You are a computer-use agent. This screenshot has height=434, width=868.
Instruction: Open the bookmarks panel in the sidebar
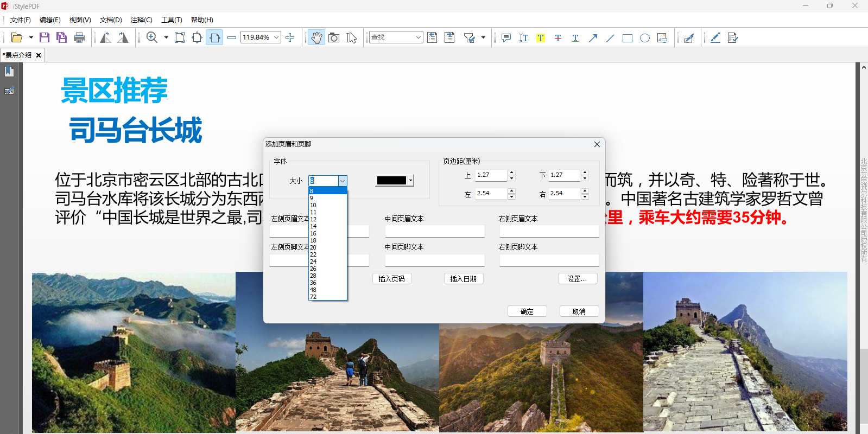pos(9,72)
